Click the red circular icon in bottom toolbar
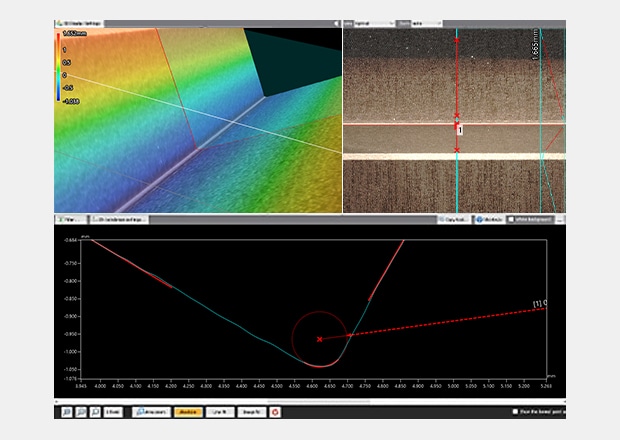Screen dimensions: 620x440 pos(275,411)
